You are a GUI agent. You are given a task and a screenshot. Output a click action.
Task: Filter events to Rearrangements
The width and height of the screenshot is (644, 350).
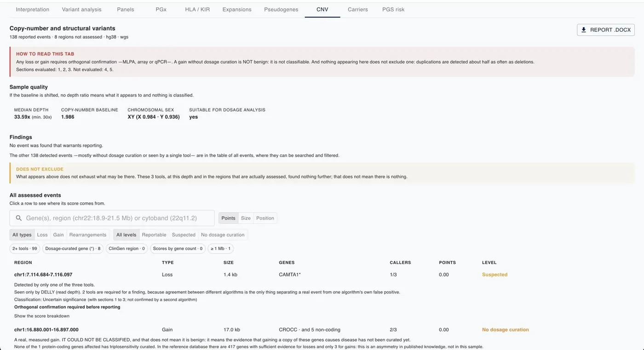[x=88, y=235]
